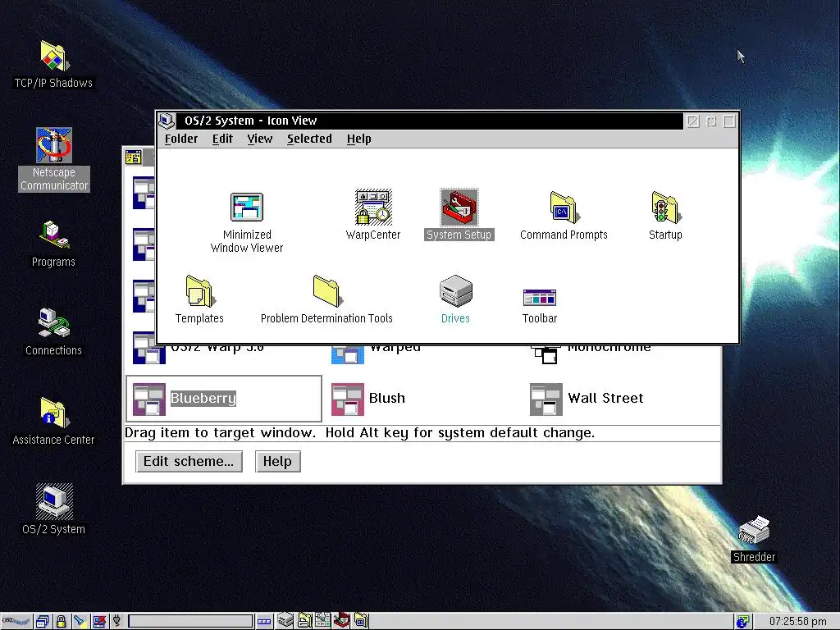
Task: Click the Scheme Palette window title icon
Action: (x=134, y=157)
